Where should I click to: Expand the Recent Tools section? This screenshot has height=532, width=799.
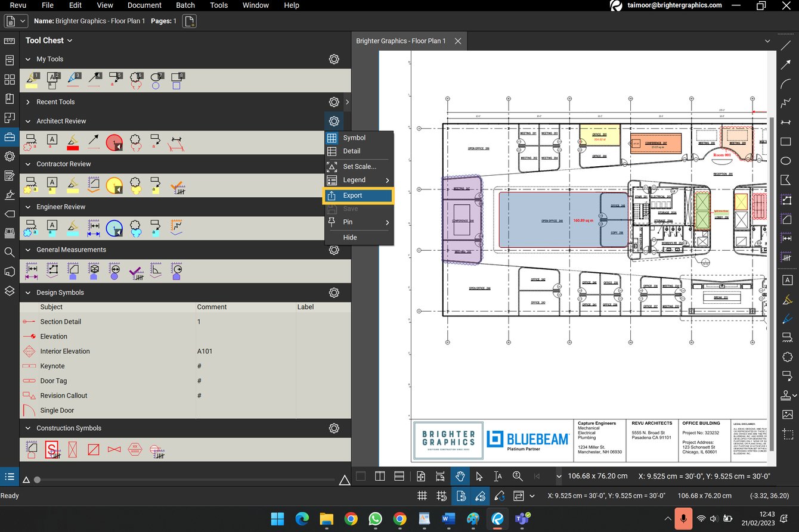27,102
